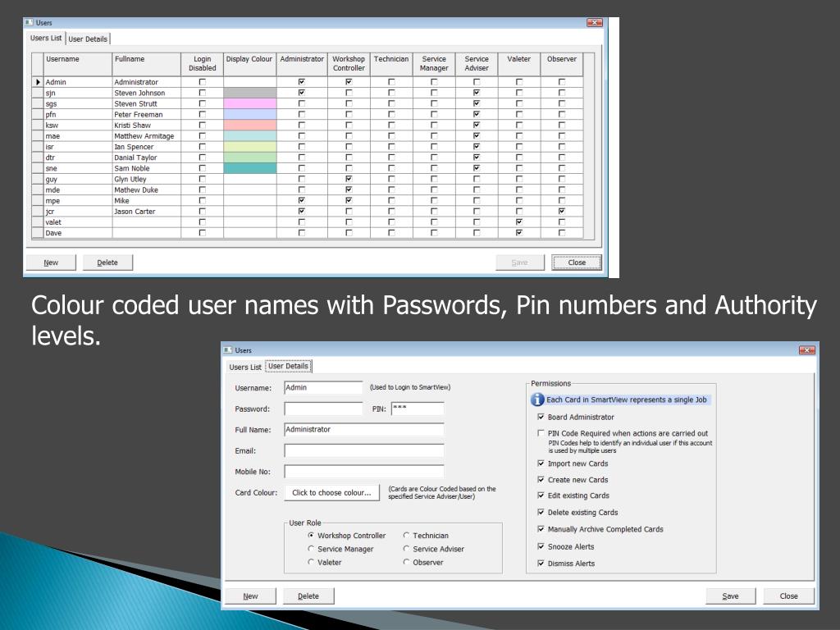Enable PIN Code Required when actions are carried out
The image size is (840, 630).
click(x=541, y=433)
